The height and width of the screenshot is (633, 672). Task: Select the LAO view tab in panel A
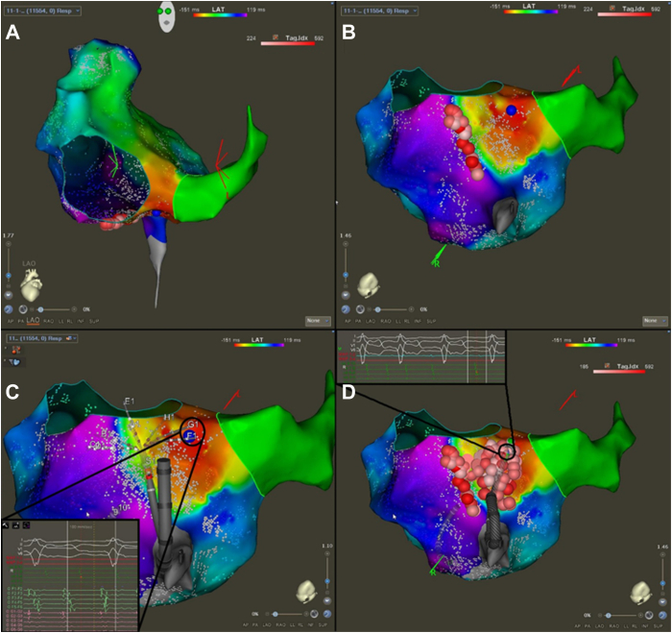[x=33, y=321]
